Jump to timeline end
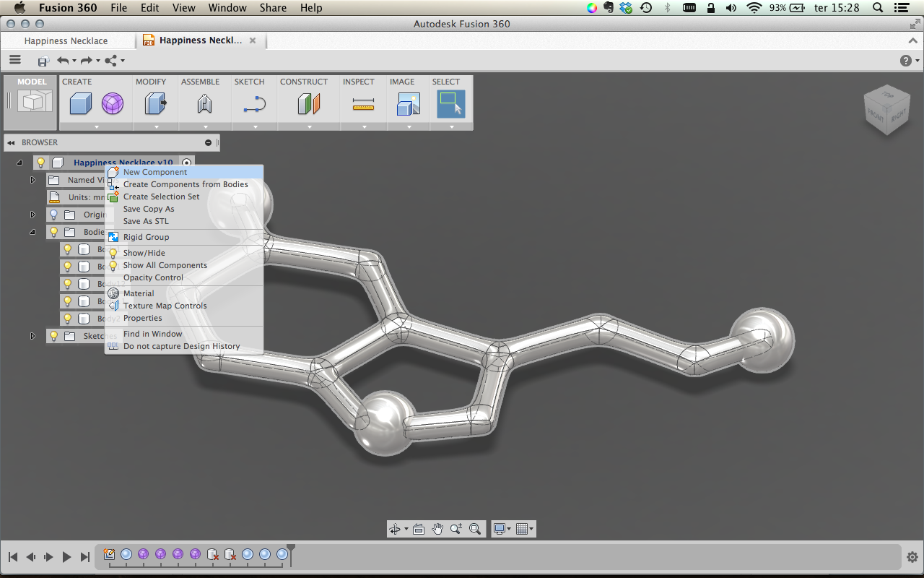The height and width of the screenshot is (578, 924). click(84, 557)
